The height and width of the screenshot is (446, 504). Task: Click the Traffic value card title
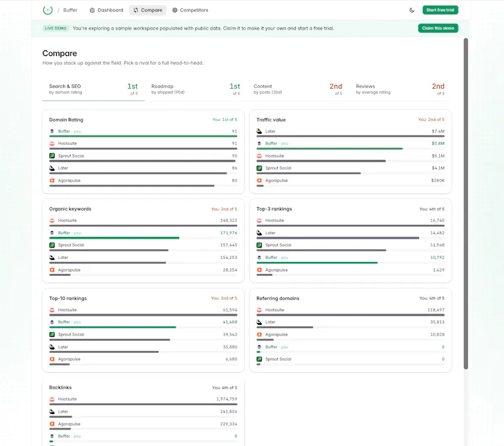coord(271,120)
